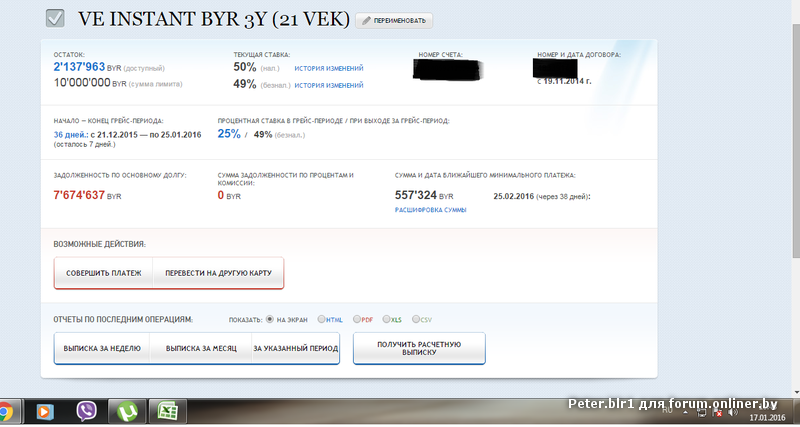Open История изменений link next to 49%
800x427 pixels.
pyautogui.click(x=329, y=85)
